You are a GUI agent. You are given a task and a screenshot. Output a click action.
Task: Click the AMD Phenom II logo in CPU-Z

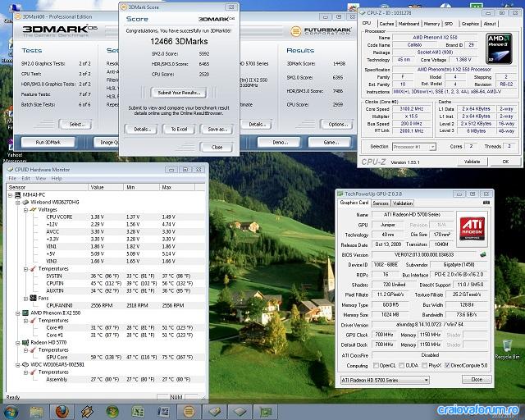point(499,48)
